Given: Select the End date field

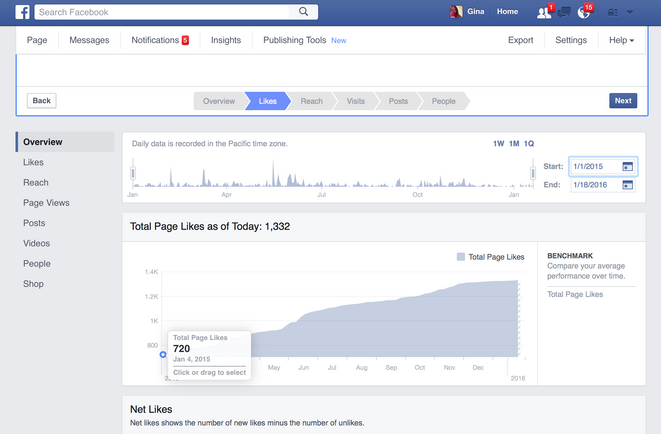Looking at the screenshot, I should (x=603, y=185).
